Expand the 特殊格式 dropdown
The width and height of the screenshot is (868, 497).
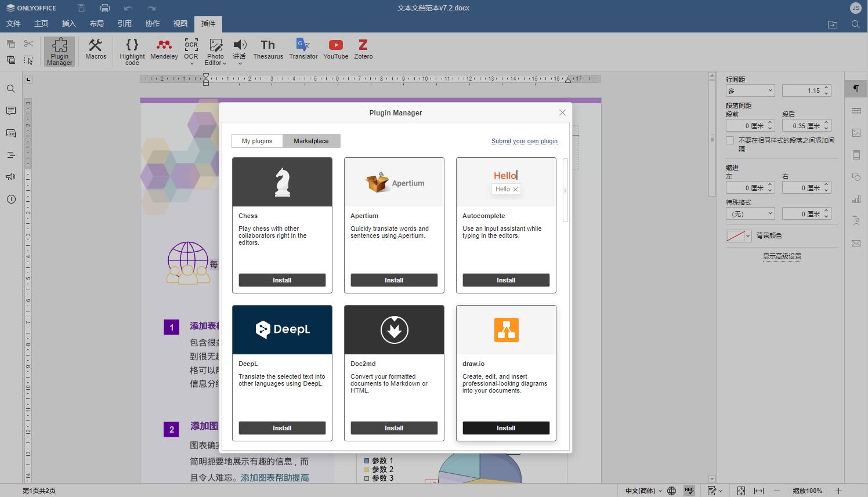pos(750,213)
